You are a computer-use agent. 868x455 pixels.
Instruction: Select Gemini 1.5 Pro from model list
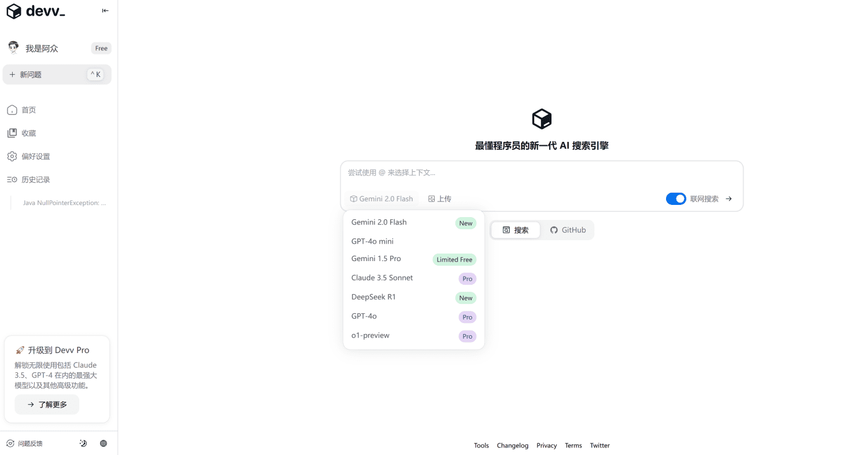pyautogui.click(x=414, y=259)
